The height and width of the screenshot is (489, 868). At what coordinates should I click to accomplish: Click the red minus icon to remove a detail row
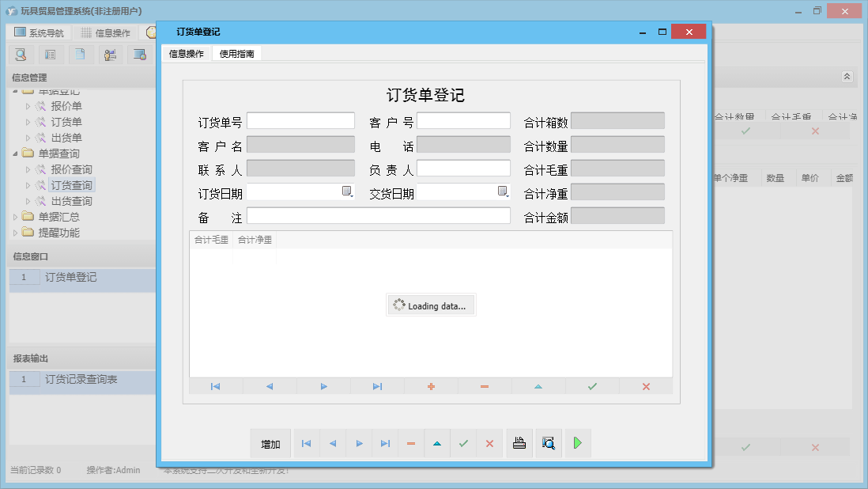click(x=485, y=386)
